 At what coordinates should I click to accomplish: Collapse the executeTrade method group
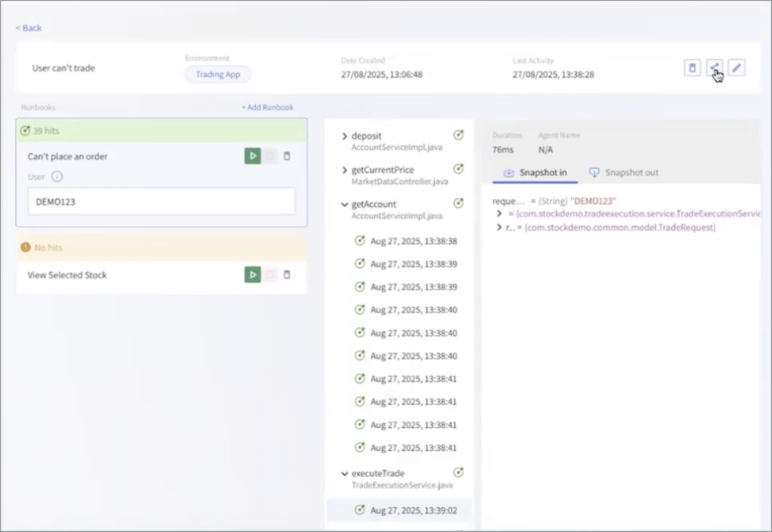click(x=345, y=474)
